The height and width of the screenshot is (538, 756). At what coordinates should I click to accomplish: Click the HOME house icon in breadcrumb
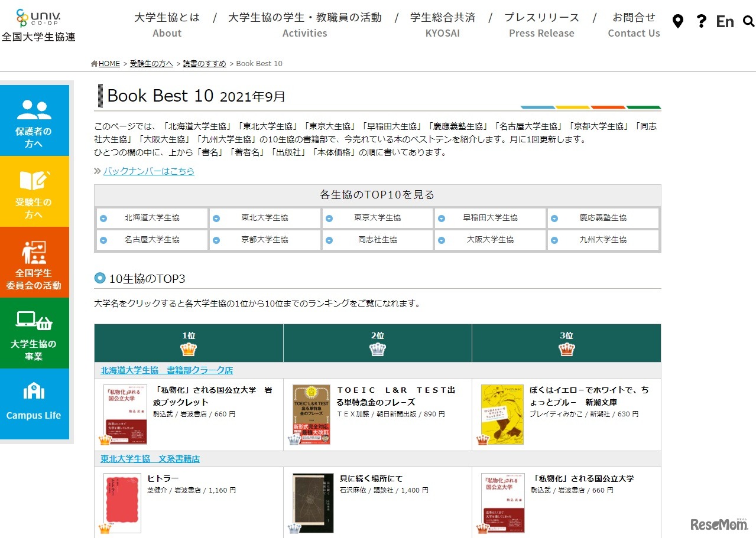pyautogui.click(x=94, y=63)
